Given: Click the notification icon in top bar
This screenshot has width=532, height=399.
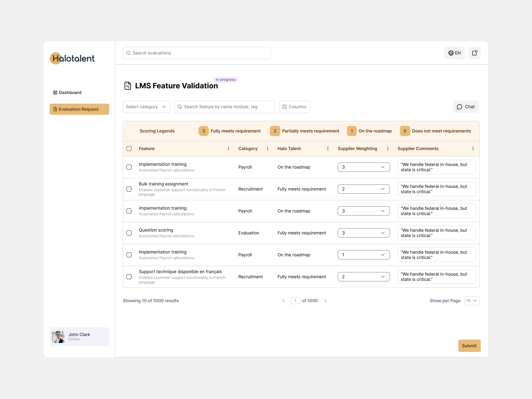Looking at the screenshot, I should click(x=474, y=53).
